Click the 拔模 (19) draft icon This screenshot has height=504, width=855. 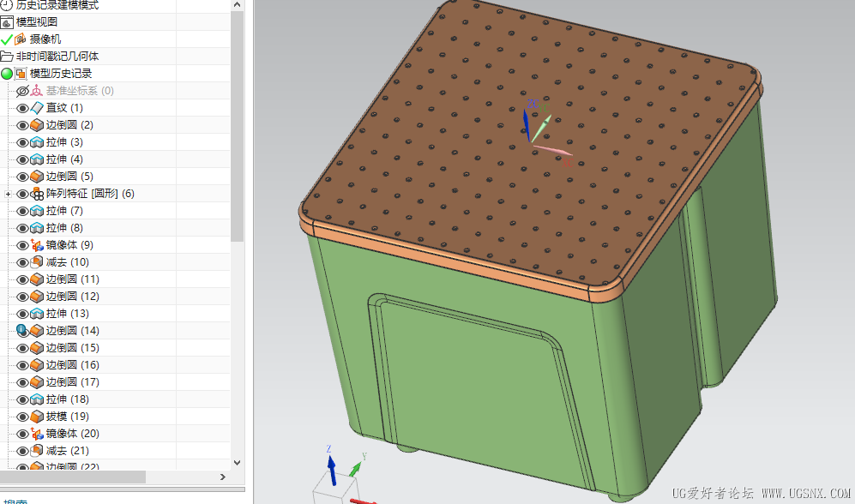point(37,417)
